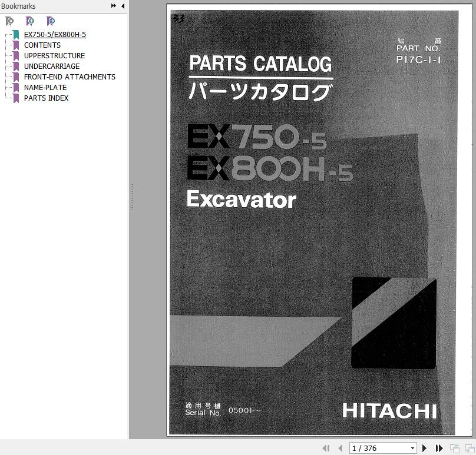Click the bookmark icon beside UNDERCARRIAGE
The width and height of the screenshot is (476, 455).
tap(16, 67)
